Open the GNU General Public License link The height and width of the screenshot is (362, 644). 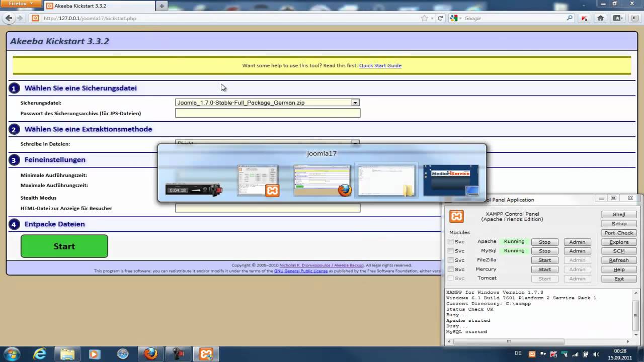(x=301, y=271)
